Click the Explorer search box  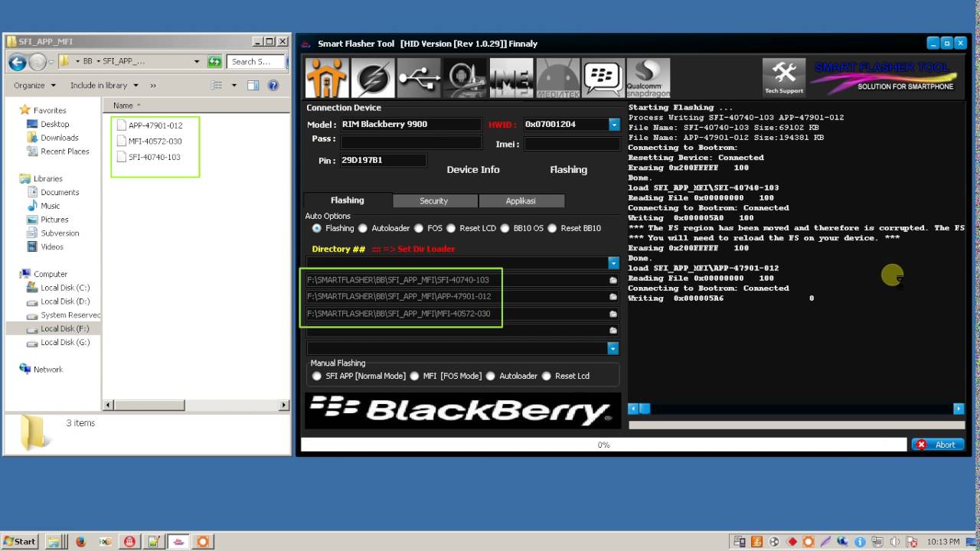click(x=256, y=62)
